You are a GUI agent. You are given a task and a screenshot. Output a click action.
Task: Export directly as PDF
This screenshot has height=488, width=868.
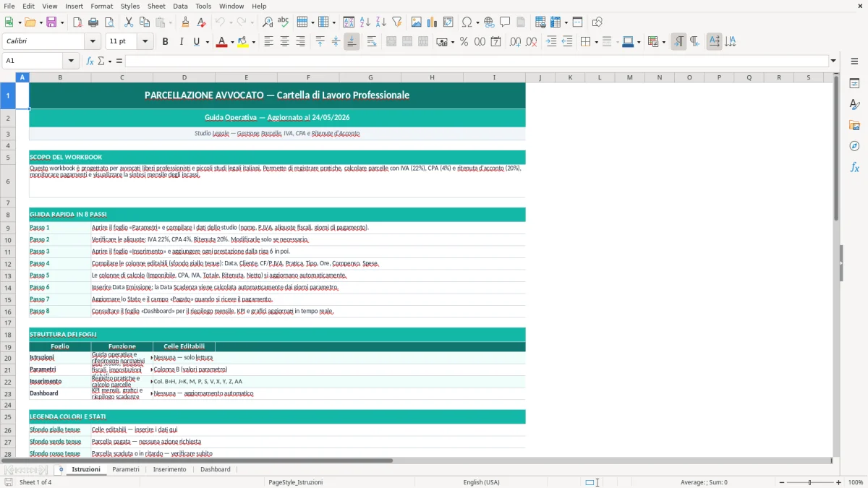click(x=77, y=22)
